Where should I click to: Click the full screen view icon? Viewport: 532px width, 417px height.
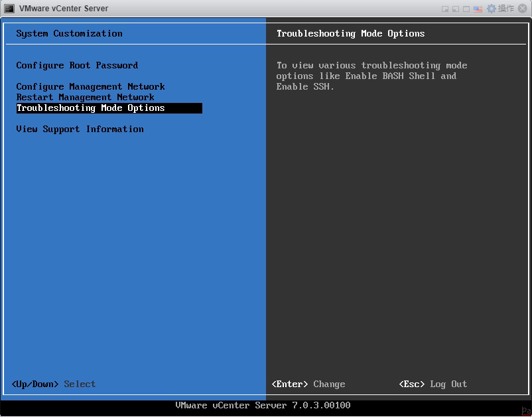[466, 9]
